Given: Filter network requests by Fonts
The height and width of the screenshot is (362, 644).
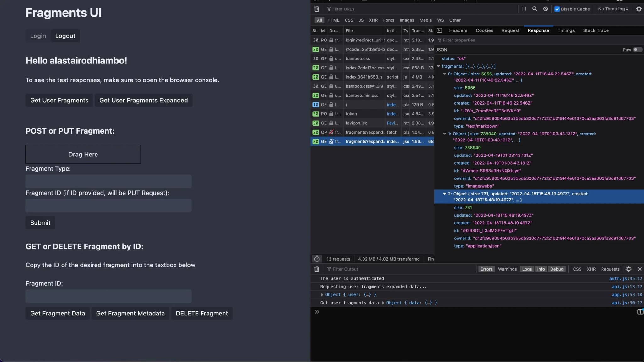Looking at the screenshot, I should [388, 20].
